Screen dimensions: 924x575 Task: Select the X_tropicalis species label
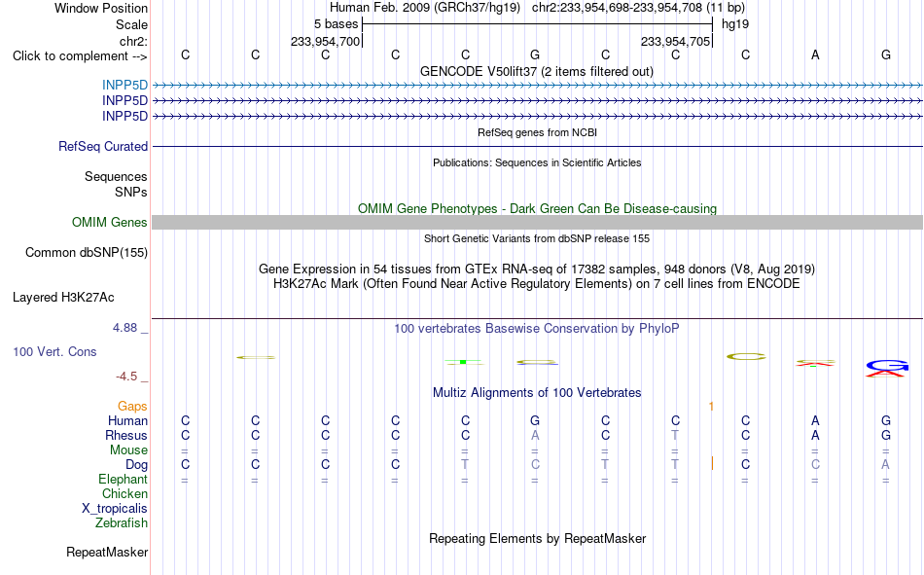[115, 509]
